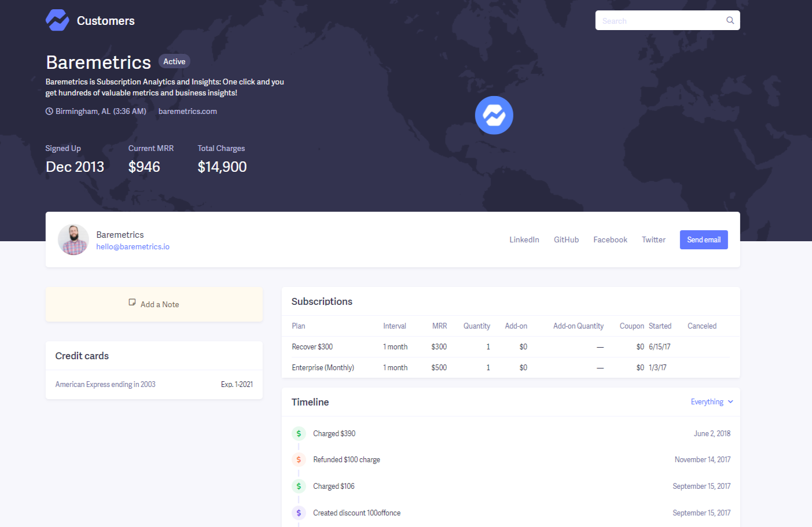Click the Credit cards section heading
Screen dimensions: 812x527
pos(82,356)
